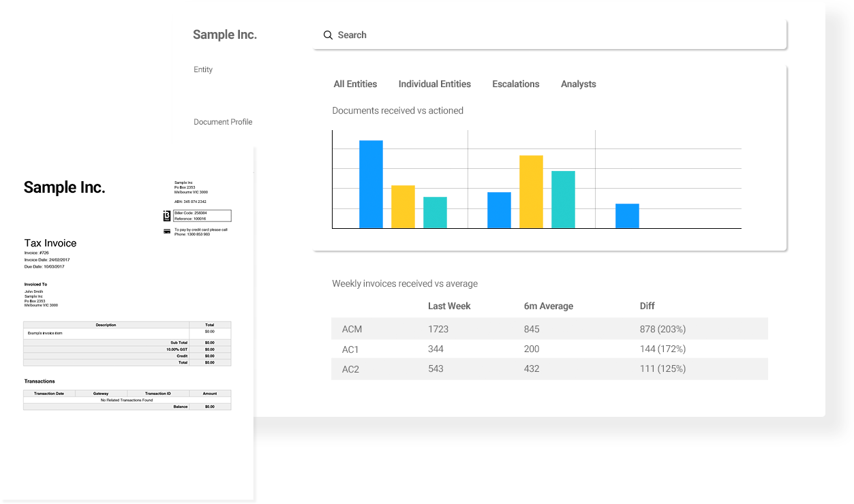Click the credit card icon on the invoice
This screenshot has width=854, height=504.
[166, 232]
